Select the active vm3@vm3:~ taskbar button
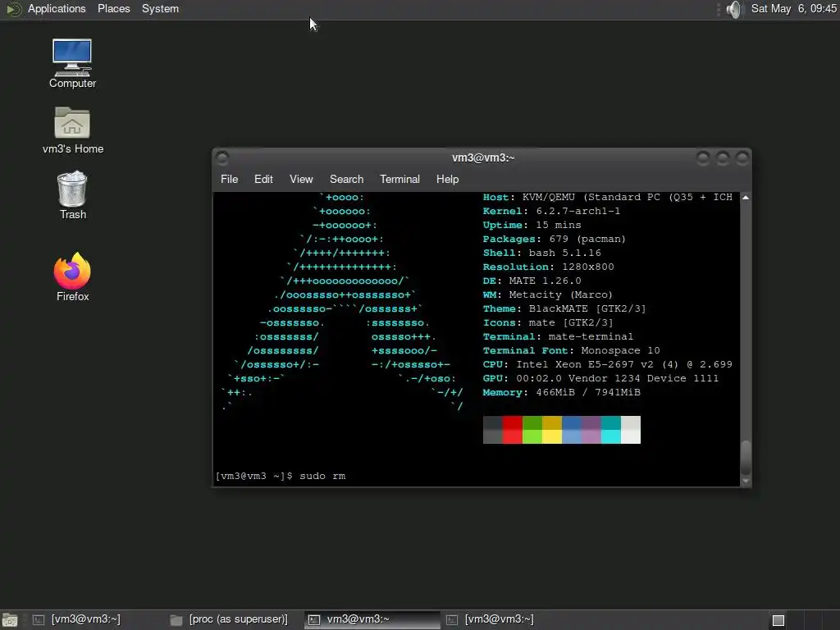 pyautogui.click(x=372, y=620)
